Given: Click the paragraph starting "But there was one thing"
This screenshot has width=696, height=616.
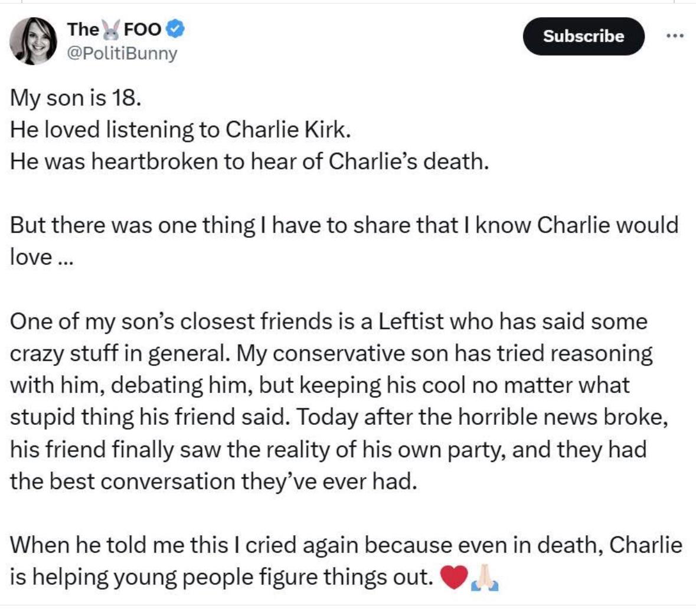Looking at the screenshot, I should point(344,241).
